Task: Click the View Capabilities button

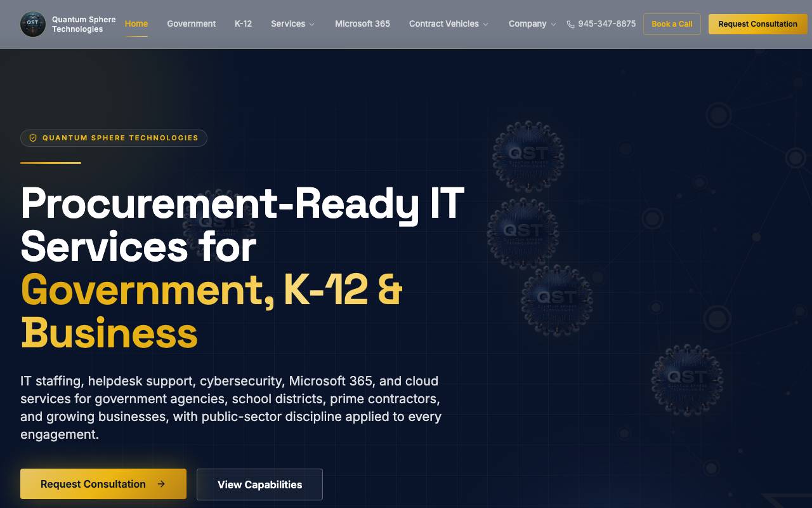Action: click(x=259, y=485)
